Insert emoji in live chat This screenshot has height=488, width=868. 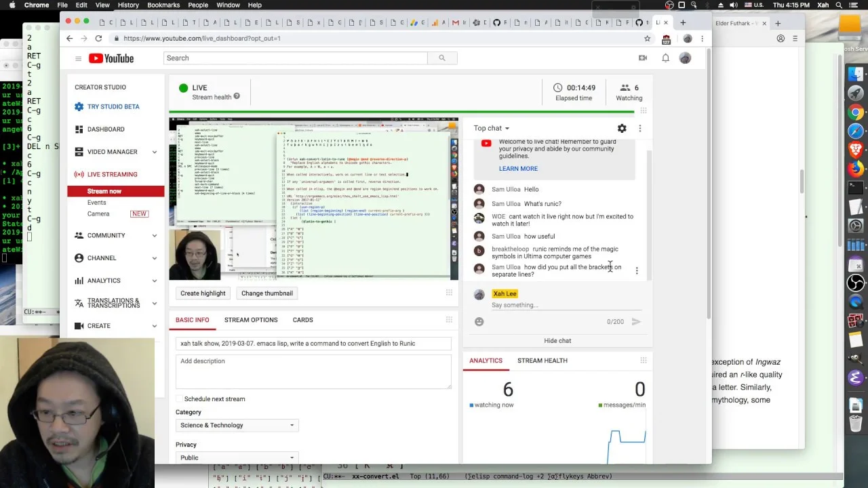[479, 322]
